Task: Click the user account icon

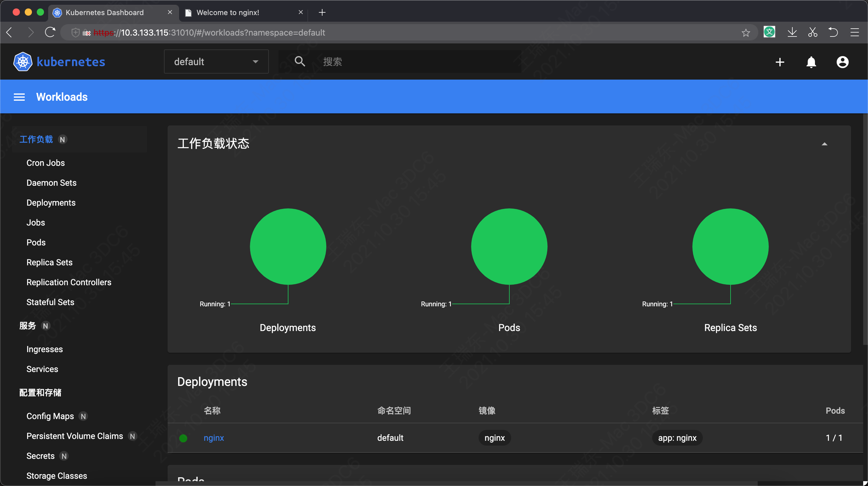Action: coord(842,62)
